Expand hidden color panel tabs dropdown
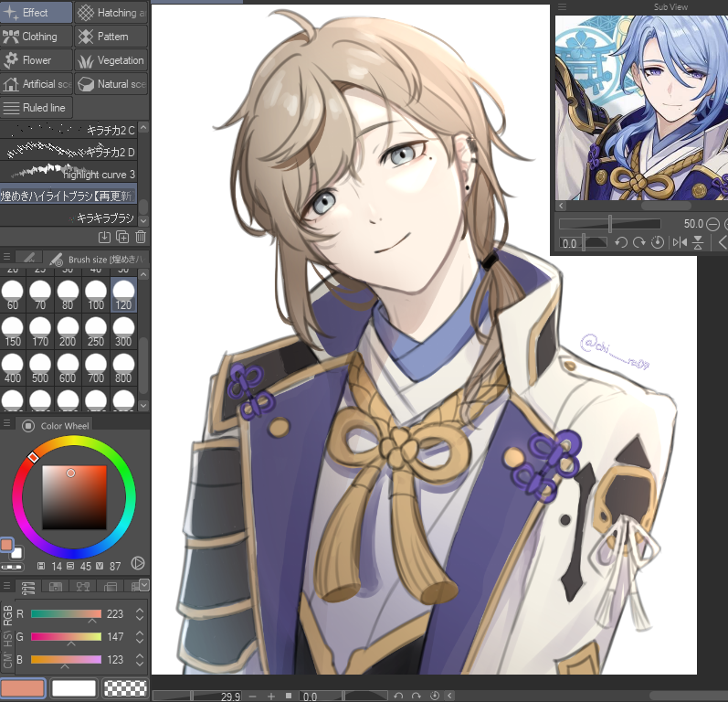728x702 pixels. (x=144, y=585)
